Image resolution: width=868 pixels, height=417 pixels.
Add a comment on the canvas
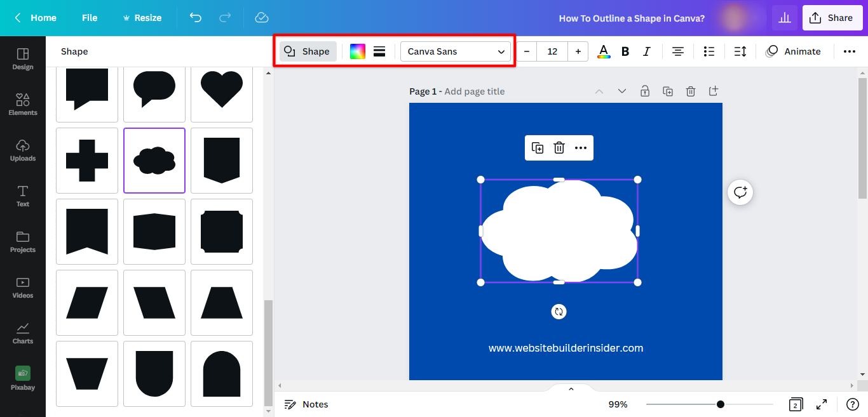(x=740, y=192)
